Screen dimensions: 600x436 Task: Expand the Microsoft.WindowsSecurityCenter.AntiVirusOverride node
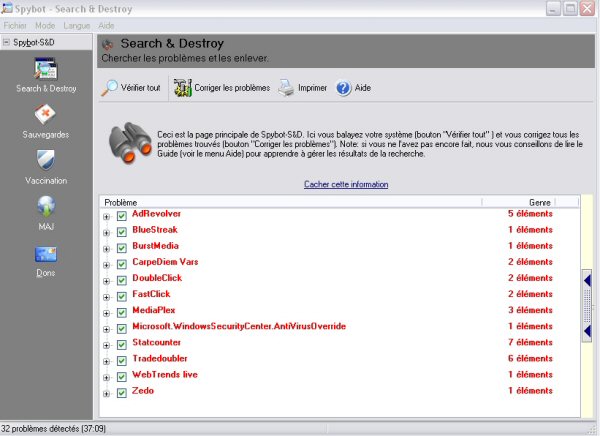[x=106, y=329]
